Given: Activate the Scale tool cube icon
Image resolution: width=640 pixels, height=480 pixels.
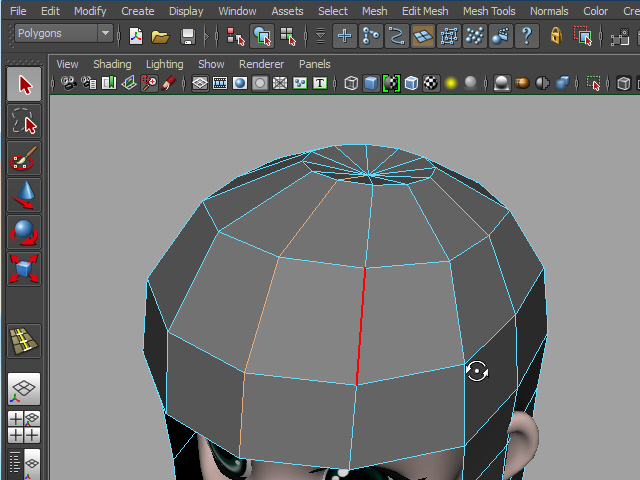Looking at the screenshot, I should (24, 268).
